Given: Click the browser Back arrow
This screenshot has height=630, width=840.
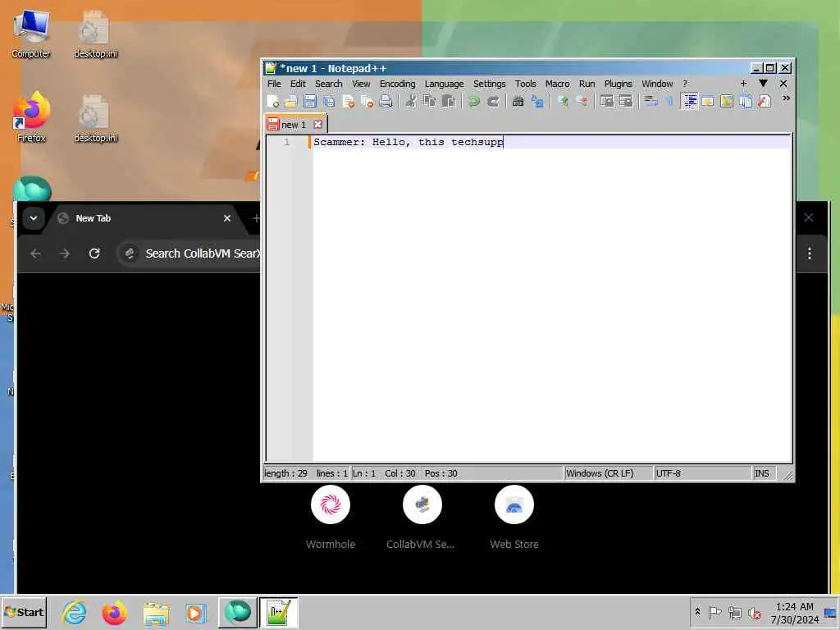Looking at the screenshot, I should pos(36,253).
